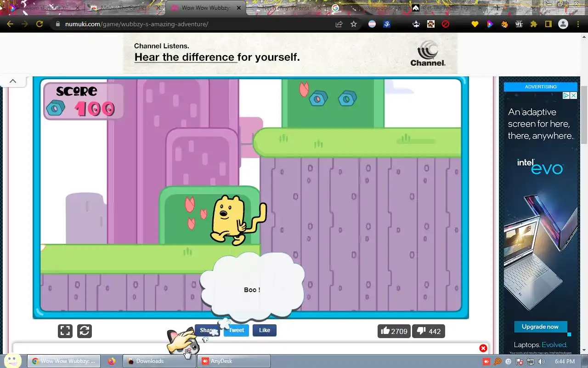Switch to the Downloads taskbar window
This screenshot has height=368, width=588.
pos(159,361)
